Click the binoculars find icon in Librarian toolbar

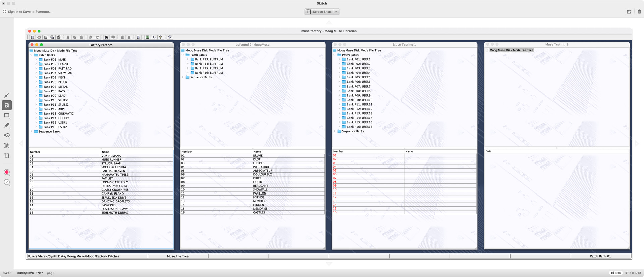pyautogui.click(x=106, y=37)
